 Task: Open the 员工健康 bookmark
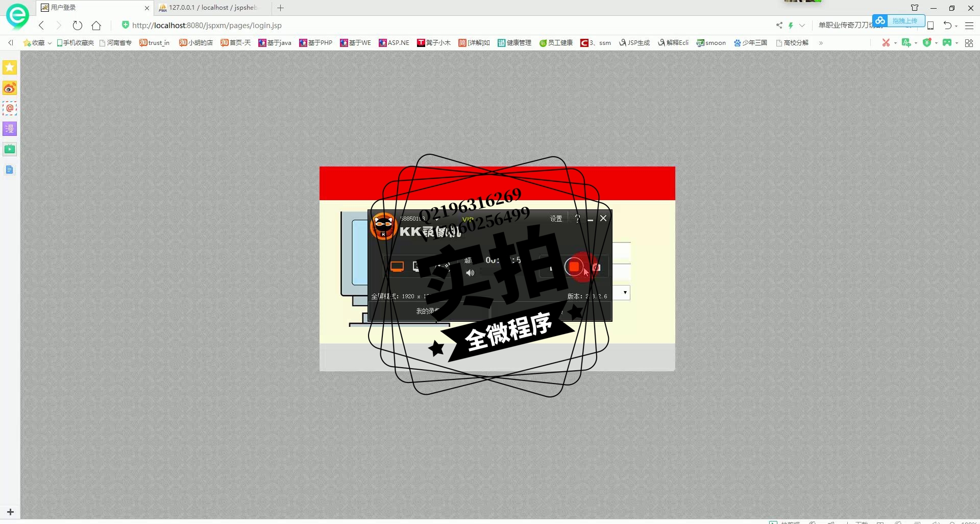556,43
